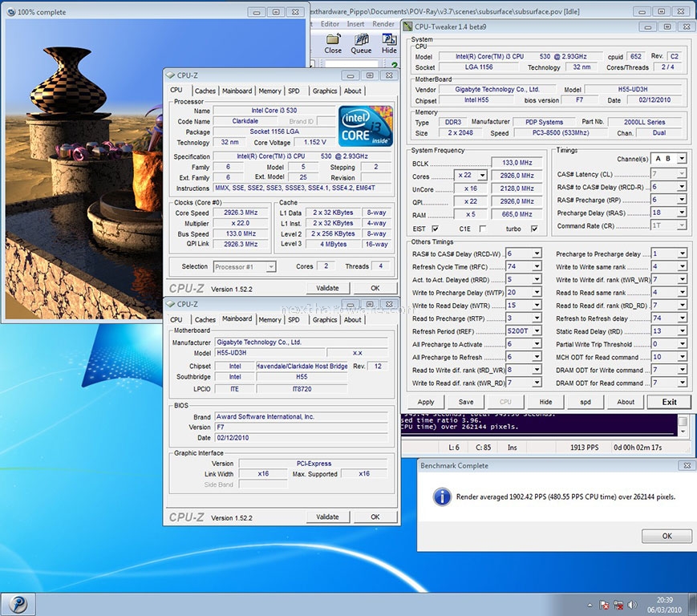Enable the C1E checkbox
Viewport: 697px width, 616px height.
[x=483, y=229]
